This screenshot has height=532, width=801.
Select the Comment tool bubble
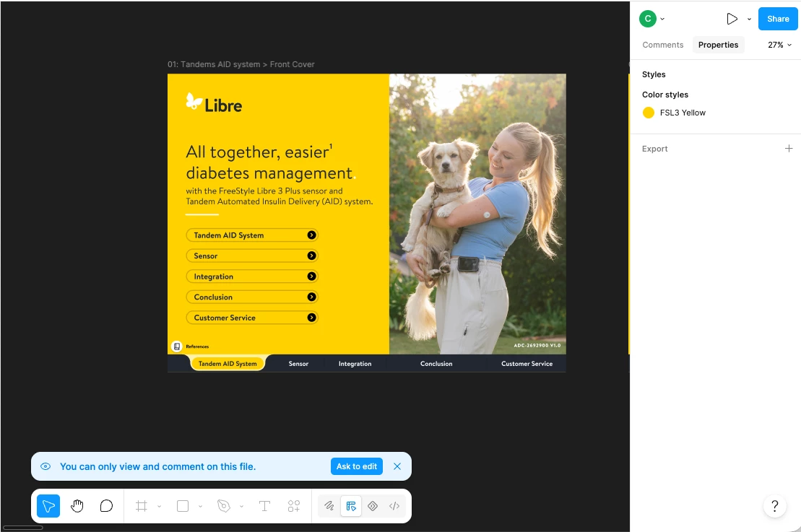[106, 506]
